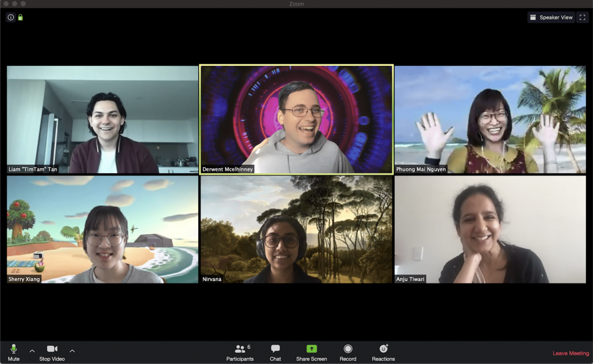Image resolution: width=593 pixels, height=364 pixels.
Task: Click Phuong Mai Nguyen's video tile
Action: (x=490, y=119)
